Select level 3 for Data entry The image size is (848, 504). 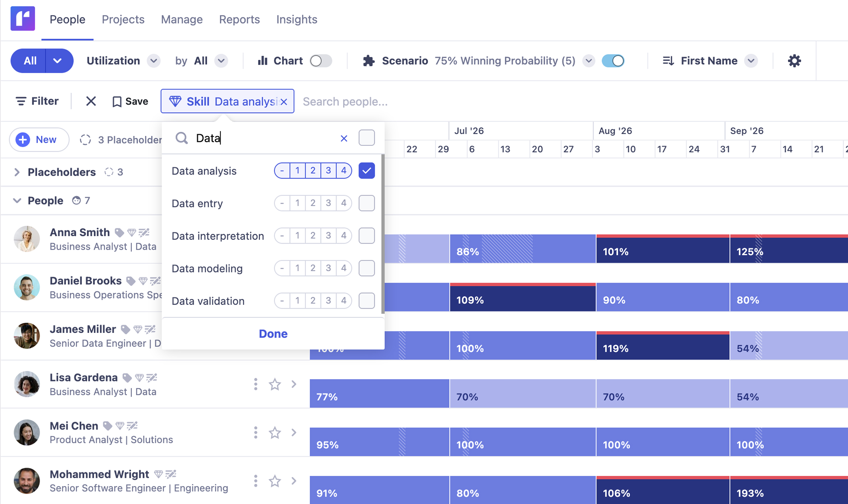(328, 203)
